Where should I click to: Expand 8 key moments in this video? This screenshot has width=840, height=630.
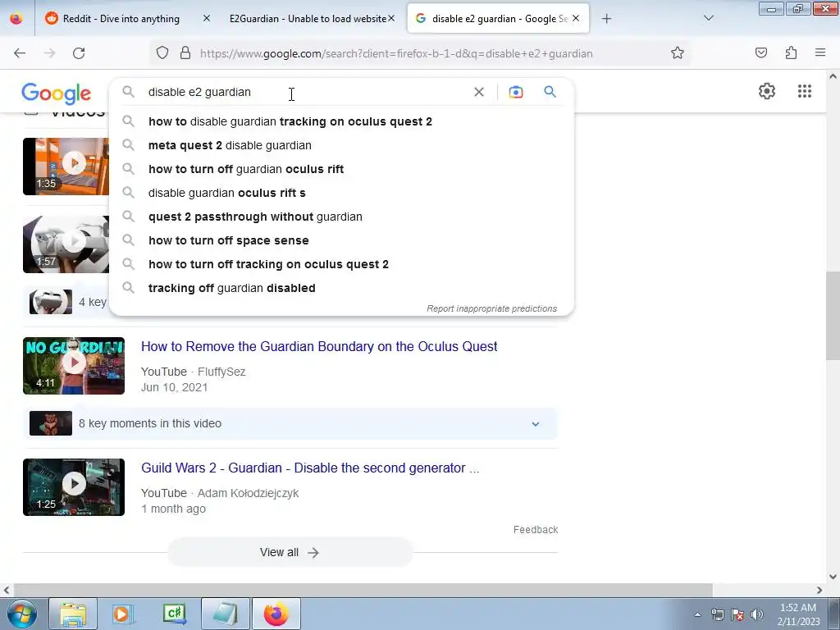pos(535,424)
